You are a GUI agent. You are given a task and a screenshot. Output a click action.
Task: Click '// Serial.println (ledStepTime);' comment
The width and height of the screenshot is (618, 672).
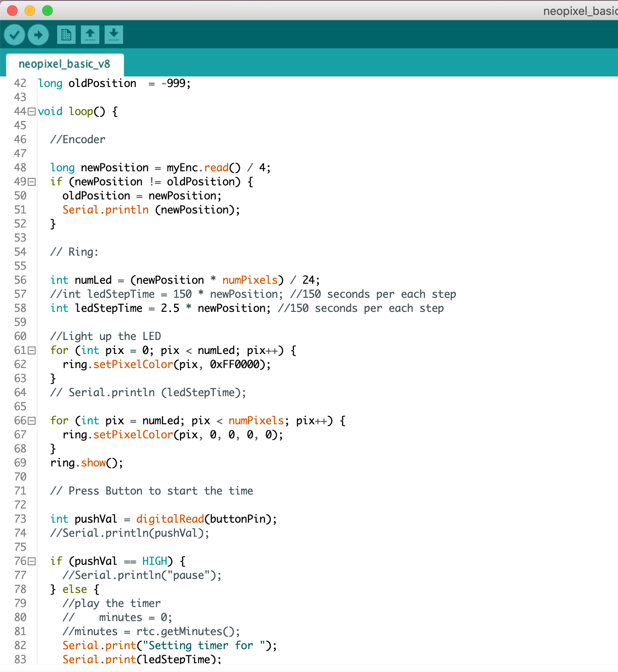[x=148, y=393]
